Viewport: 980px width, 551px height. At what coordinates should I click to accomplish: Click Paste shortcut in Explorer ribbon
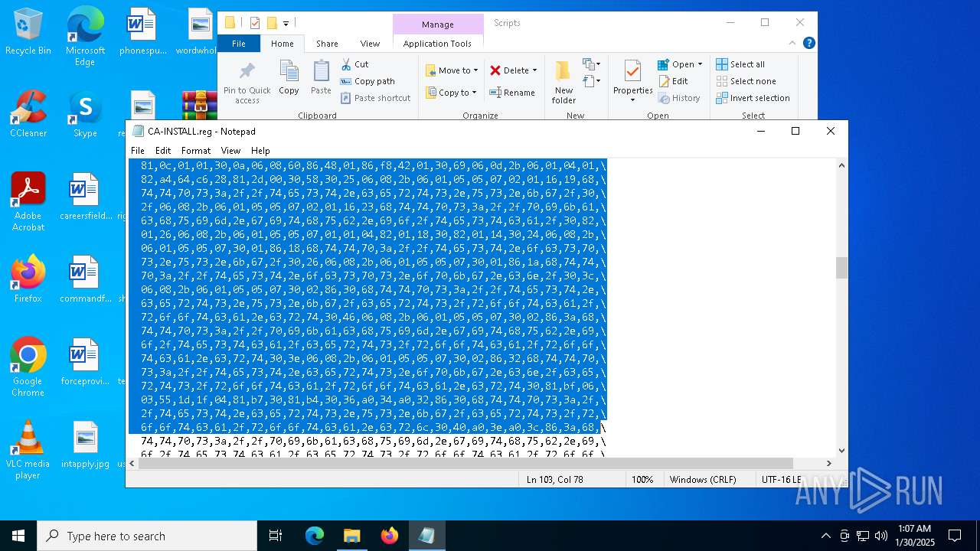pos(375,98)
